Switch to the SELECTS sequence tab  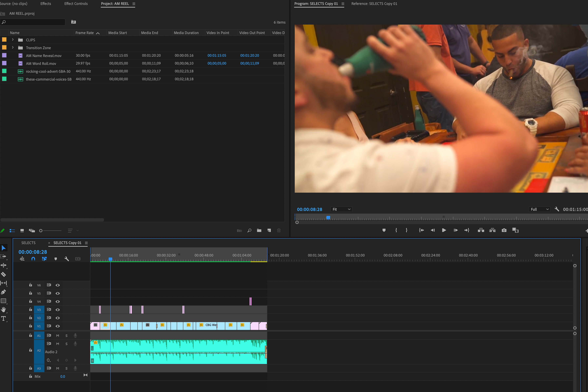pos(28,243)
